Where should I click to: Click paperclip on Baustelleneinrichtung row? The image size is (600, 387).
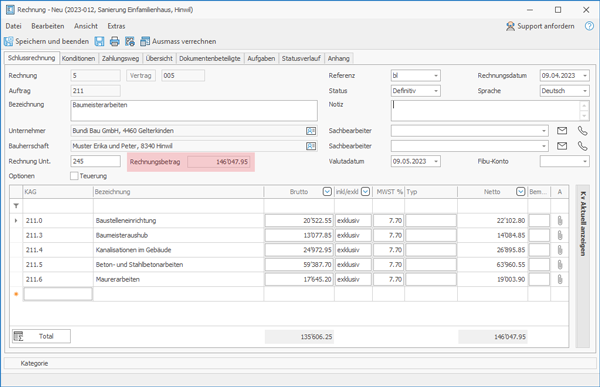pos(560,220)
